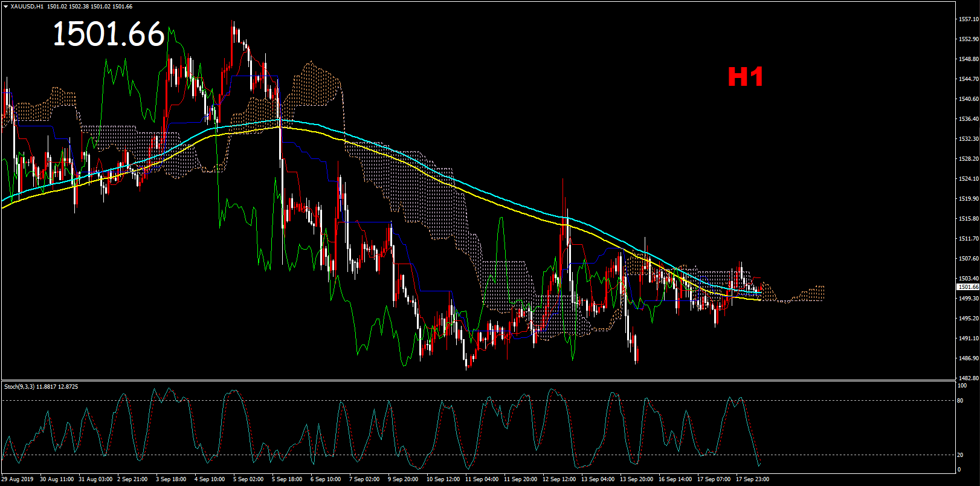This screenshot has height=486, width=980.
Task: Click the 1486.90 price axis label
Action: [969, 358]
